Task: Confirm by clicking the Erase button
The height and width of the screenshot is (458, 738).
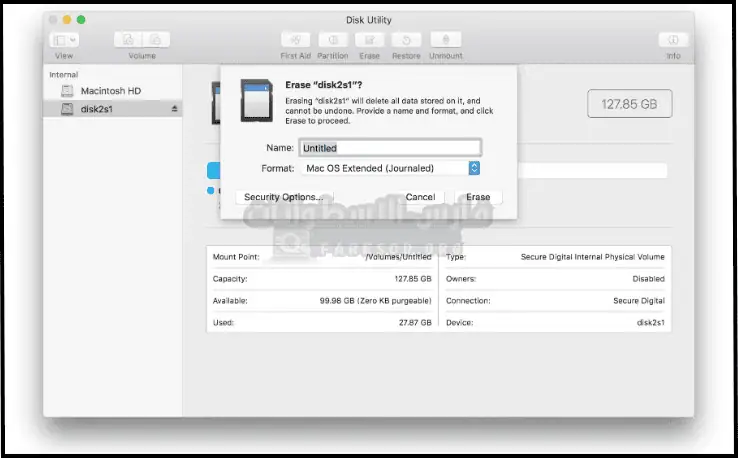Action: pyautogui.click(x=478, y=197)
